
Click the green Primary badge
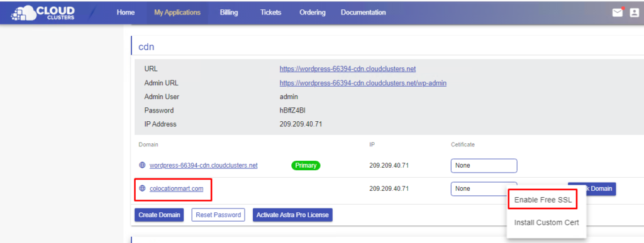pos(306,166)
